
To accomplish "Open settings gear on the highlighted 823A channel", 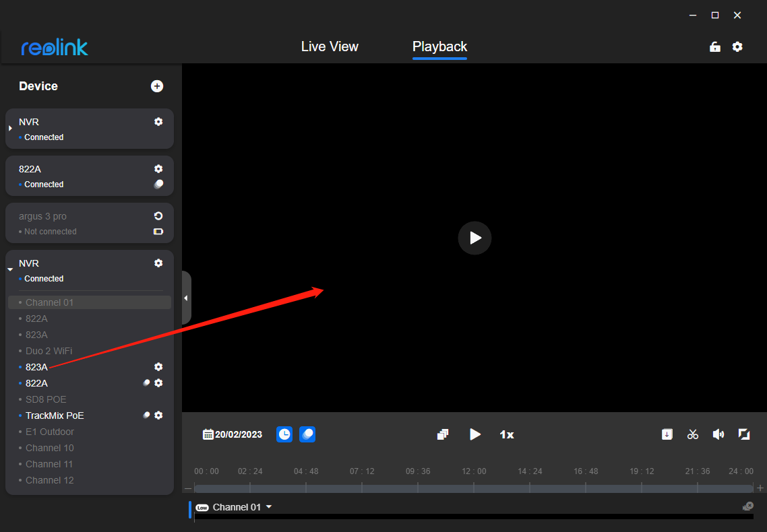I will click(158, 367).
